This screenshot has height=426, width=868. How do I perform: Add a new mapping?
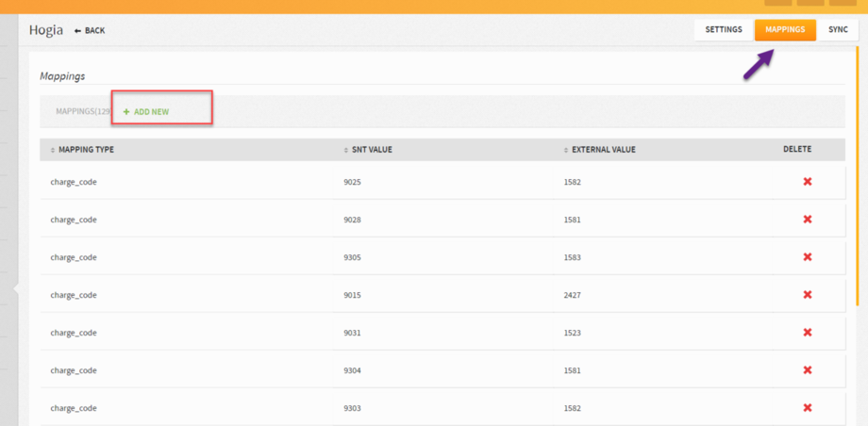pos(146,112)
